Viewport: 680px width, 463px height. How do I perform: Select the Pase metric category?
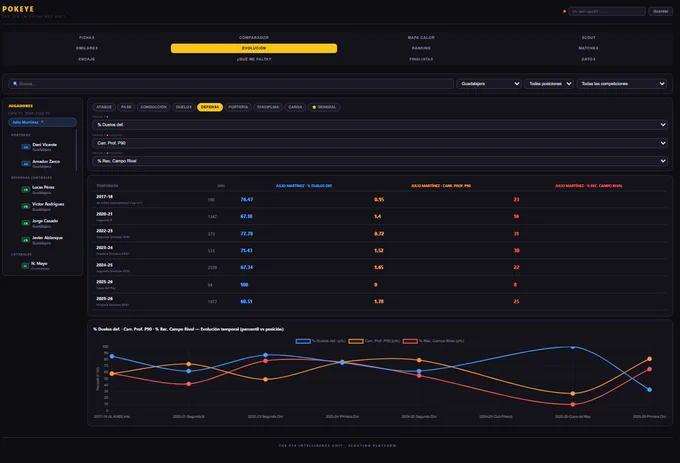[126, 107]
